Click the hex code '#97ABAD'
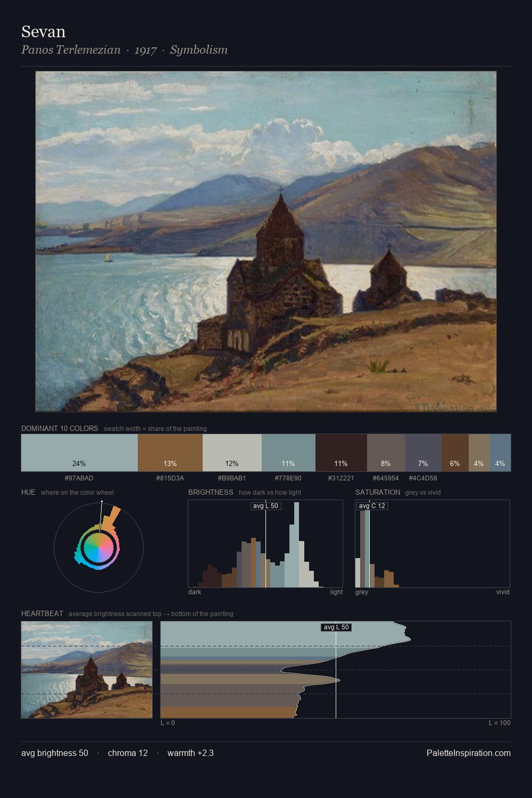Screen dimensions: 532x798 point(79,478)
